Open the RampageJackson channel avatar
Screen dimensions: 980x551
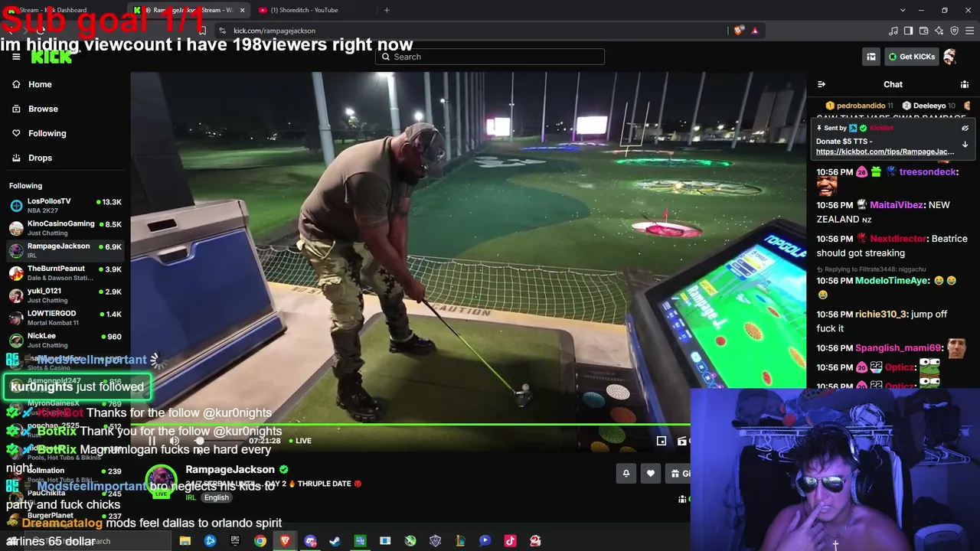coord(161,481)
